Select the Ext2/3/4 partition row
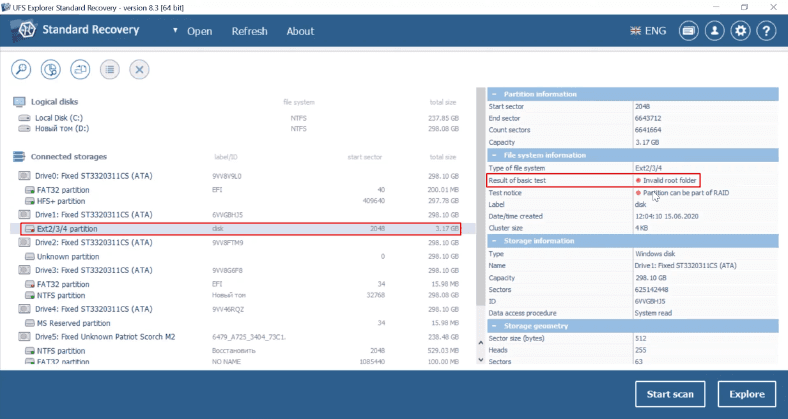Screen dimensions: 788x419 241,229
